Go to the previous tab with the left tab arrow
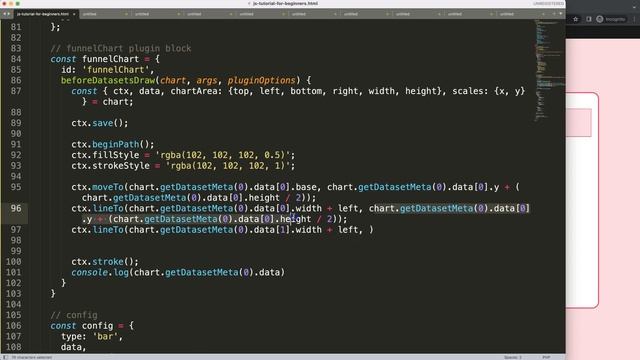 4,14
